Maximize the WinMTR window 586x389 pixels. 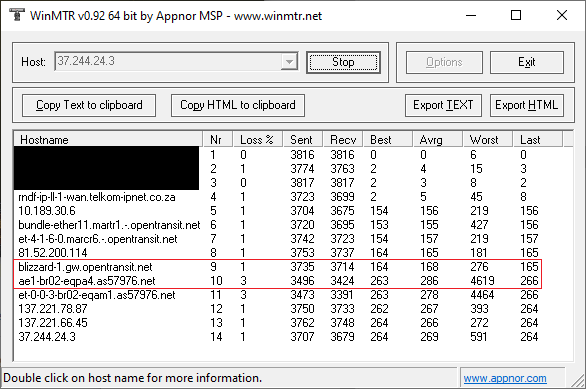516,15
